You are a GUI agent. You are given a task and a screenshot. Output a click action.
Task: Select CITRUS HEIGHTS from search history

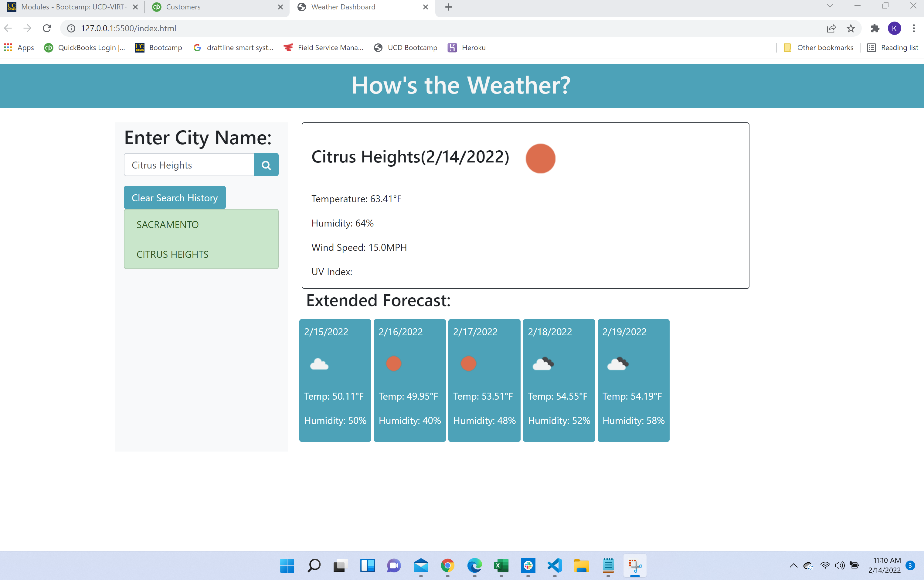coord(201,254)
